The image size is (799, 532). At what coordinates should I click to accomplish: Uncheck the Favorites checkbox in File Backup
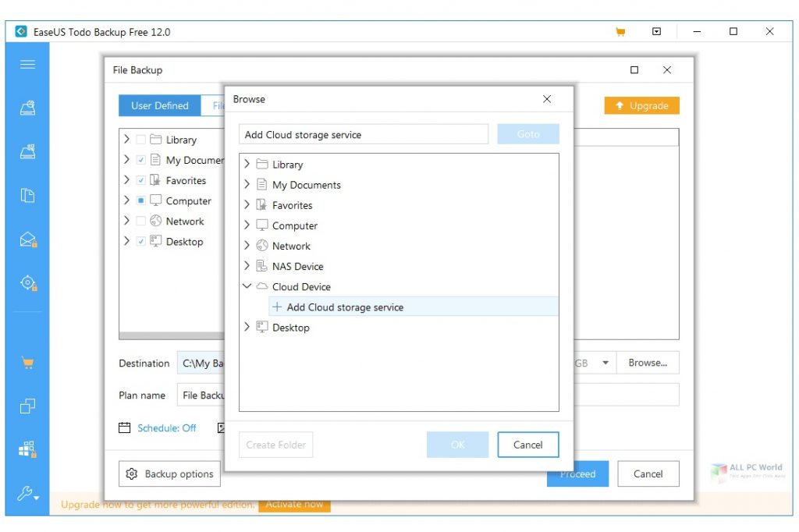tap(141, 180)
